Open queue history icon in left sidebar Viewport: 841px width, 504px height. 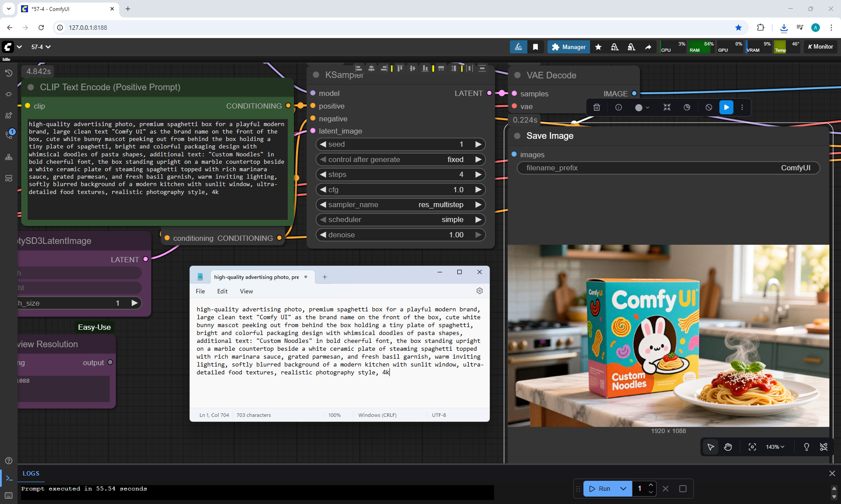[8, 73]
